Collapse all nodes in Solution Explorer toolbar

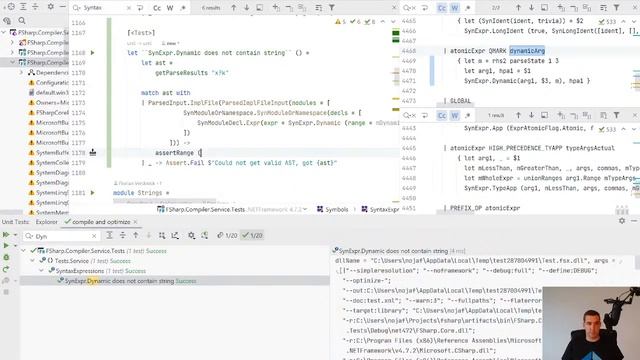[36, 7]
